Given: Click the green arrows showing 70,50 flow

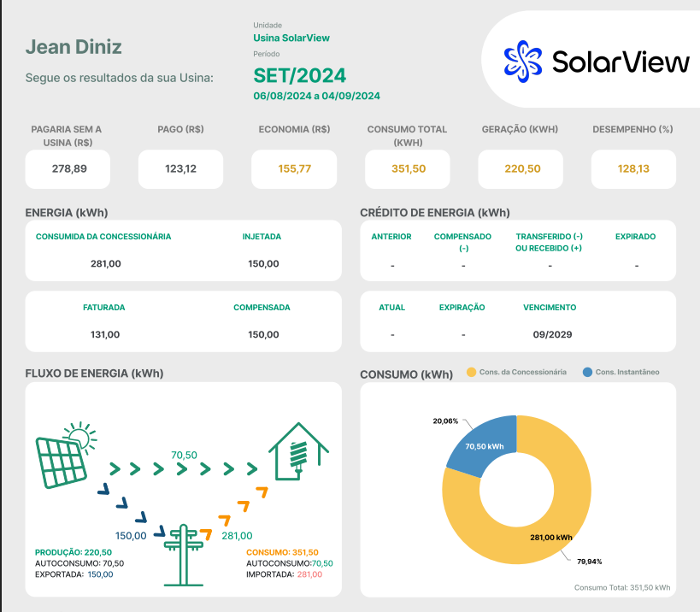Looking at the screenshot, I should point(183,468).
